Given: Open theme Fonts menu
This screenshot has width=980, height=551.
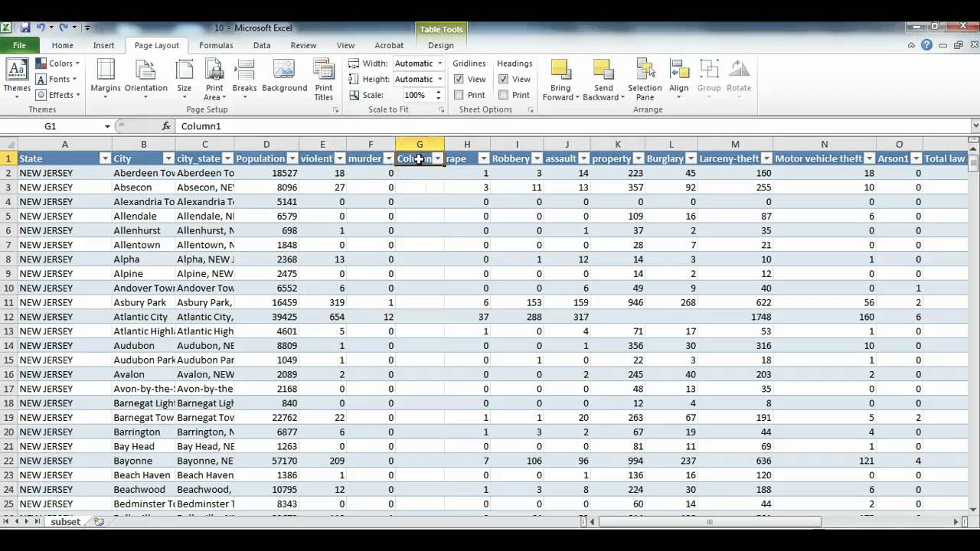Looking at the screenshot, I should (x=57, y=79).
